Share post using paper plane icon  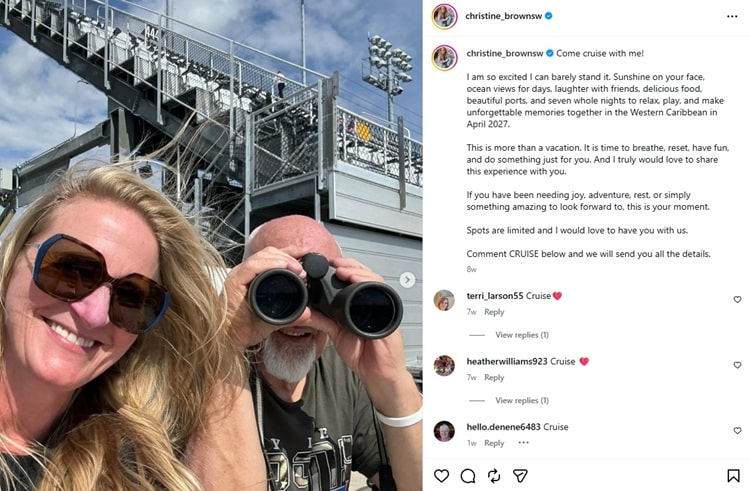520,476
